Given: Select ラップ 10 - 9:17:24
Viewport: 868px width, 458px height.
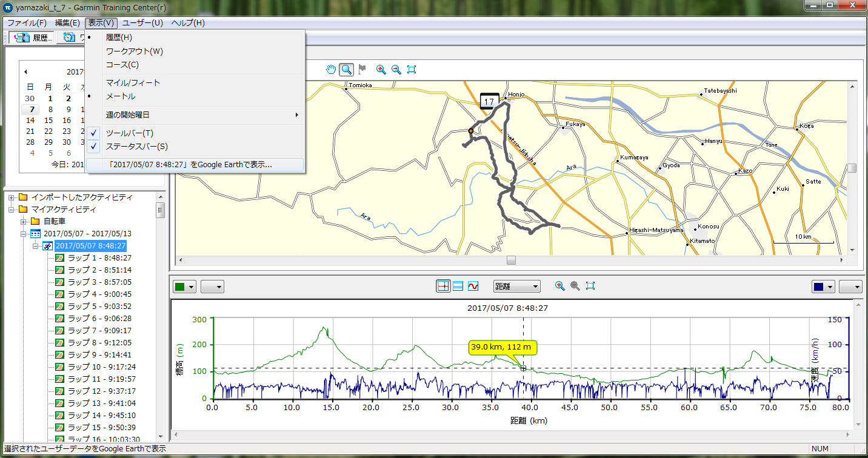Looking at the screenshot, I should tap(102, 367).
